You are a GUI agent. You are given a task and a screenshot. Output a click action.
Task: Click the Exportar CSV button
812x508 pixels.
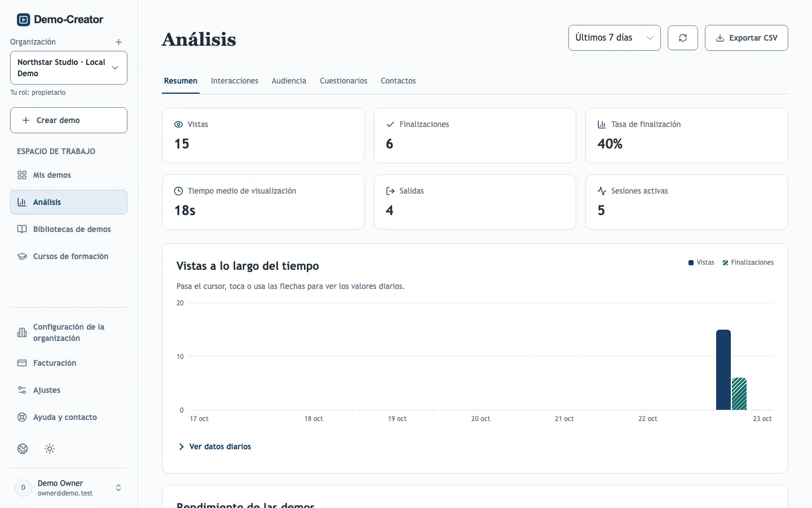click(747, 38)
